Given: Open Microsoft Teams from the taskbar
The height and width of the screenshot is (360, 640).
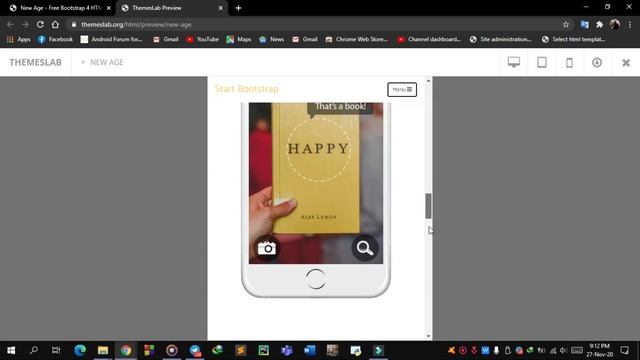Looking at the screenshot, I should coord(287,350).
